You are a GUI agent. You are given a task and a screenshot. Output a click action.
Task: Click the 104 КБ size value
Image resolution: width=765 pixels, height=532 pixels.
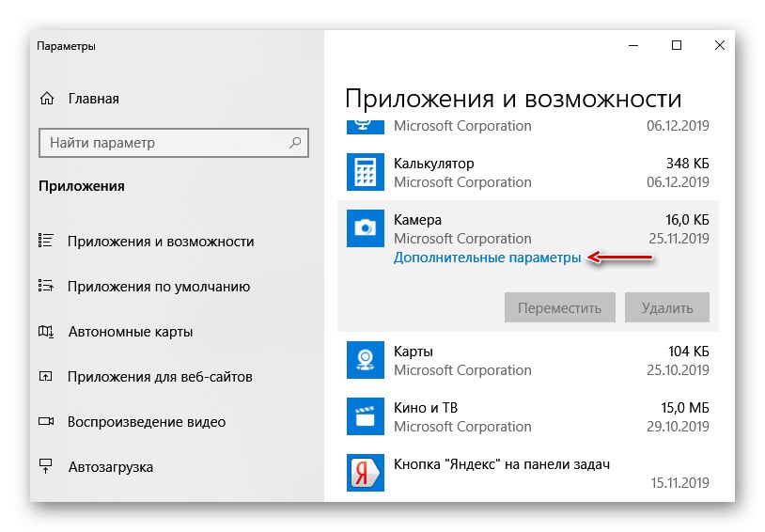click(688, 351)
